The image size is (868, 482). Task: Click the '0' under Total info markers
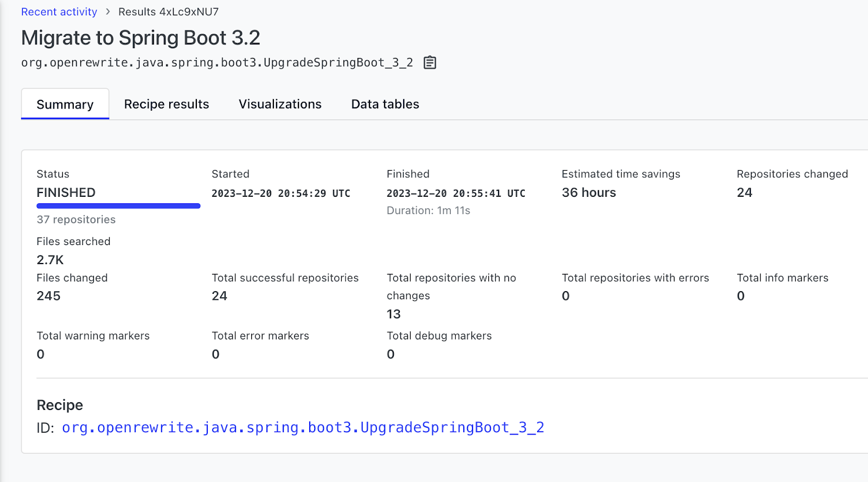[x=741, y=296]
